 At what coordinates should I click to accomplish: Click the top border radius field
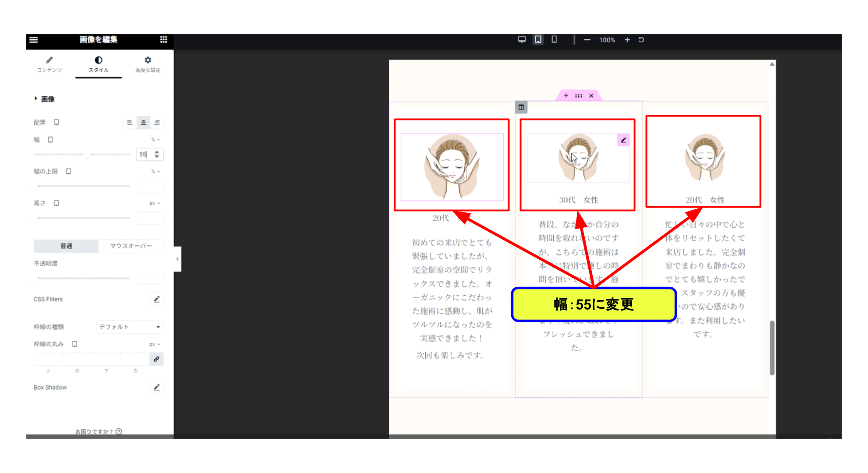tap(48, 359)
